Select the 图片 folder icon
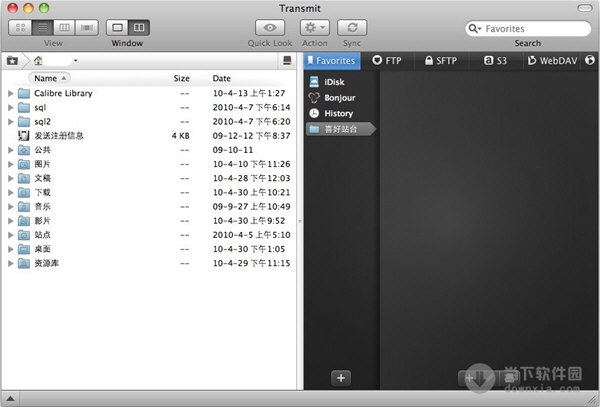The height and width of the screenshot is (407, 600). pos(24,164)
